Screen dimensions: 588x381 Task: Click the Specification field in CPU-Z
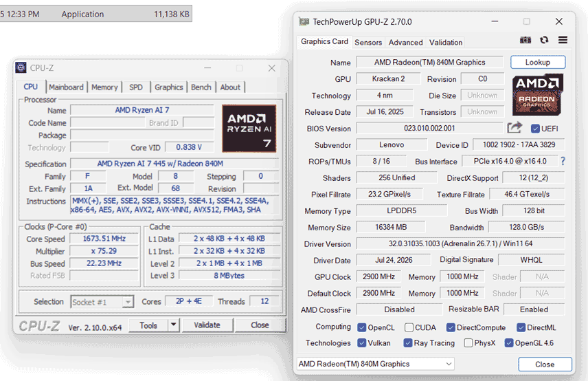(174, 164)
